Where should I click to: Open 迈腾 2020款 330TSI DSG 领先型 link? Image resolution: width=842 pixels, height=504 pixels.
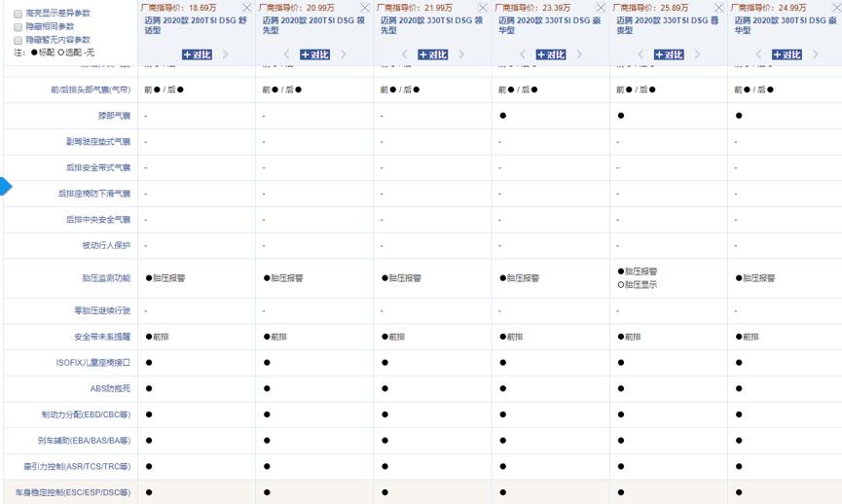point(432,25)
